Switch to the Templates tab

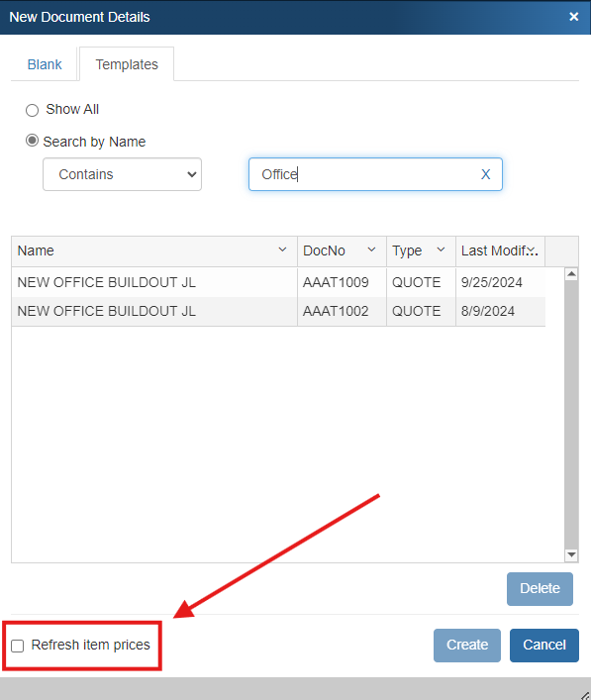click(x=127, y=64)
